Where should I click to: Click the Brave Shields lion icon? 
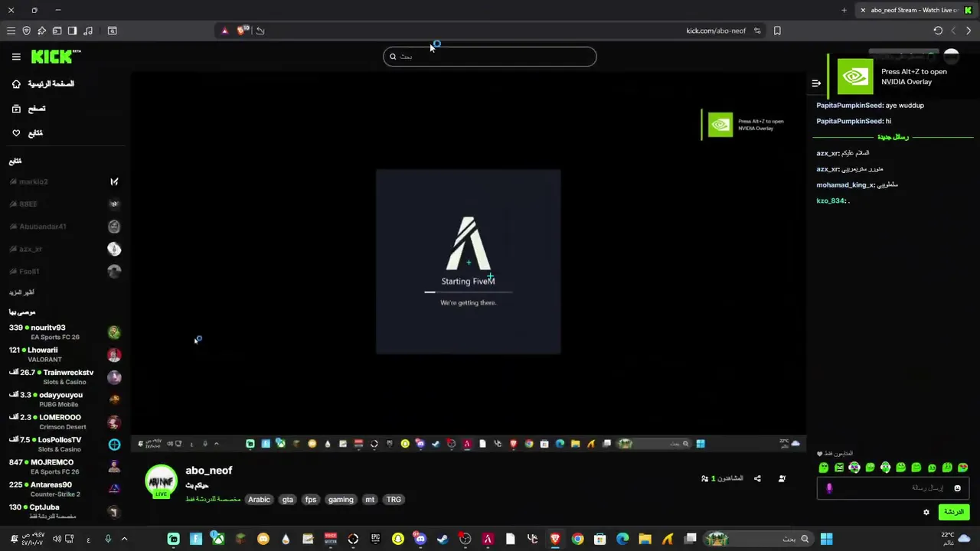click(242, 31)
